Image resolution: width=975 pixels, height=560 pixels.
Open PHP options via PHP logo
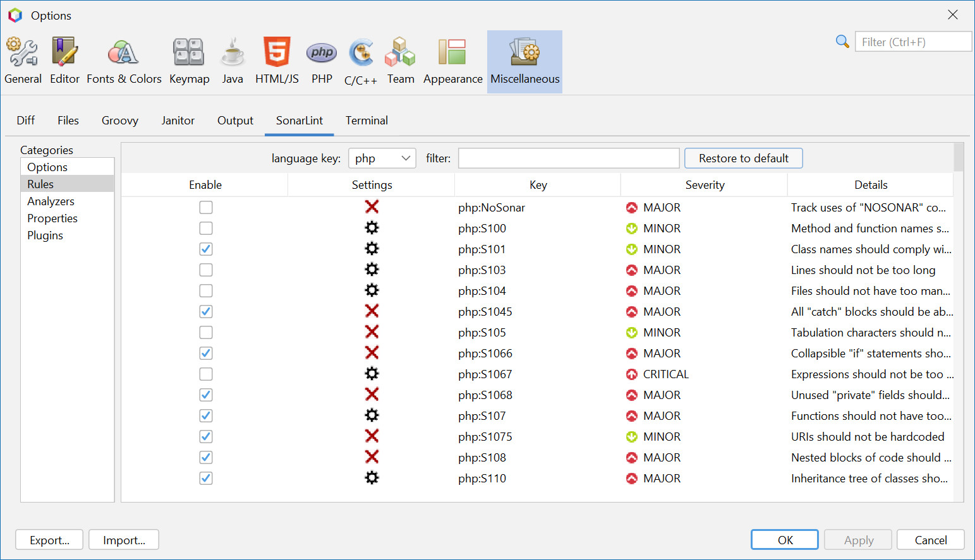click(322, 60)
